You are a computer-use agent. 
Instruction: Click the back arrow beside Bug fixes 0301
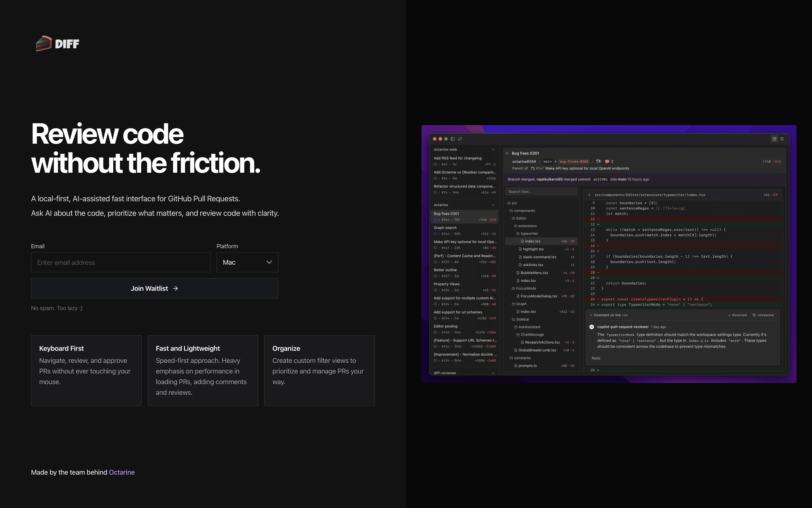click(507, 153)
